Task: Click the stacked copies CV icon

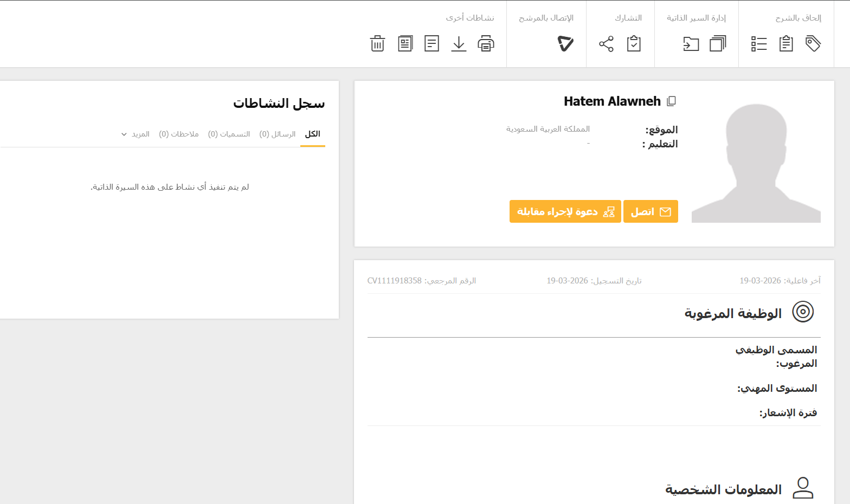Action: [718, 43]
